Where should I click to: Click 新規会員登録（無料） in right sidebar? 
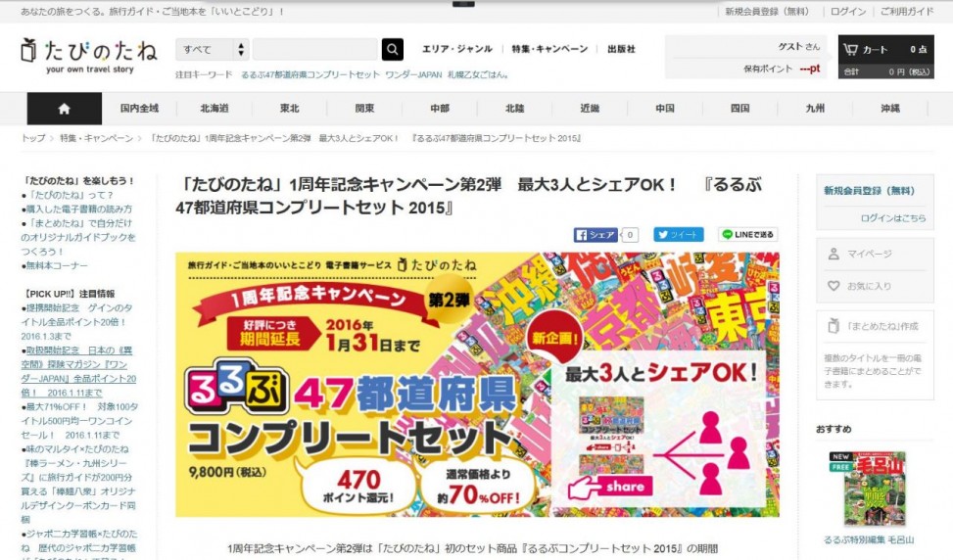point(869,191)
